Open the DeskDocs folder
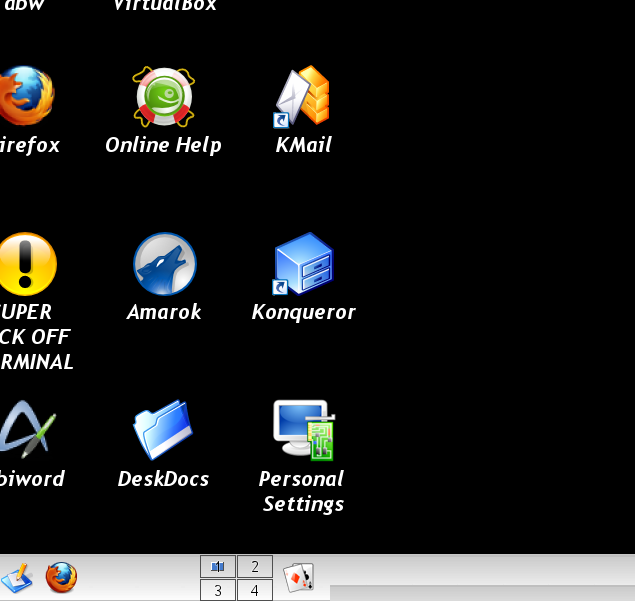The width and height of the screenshot is (635, 601). tap(163, 430)
